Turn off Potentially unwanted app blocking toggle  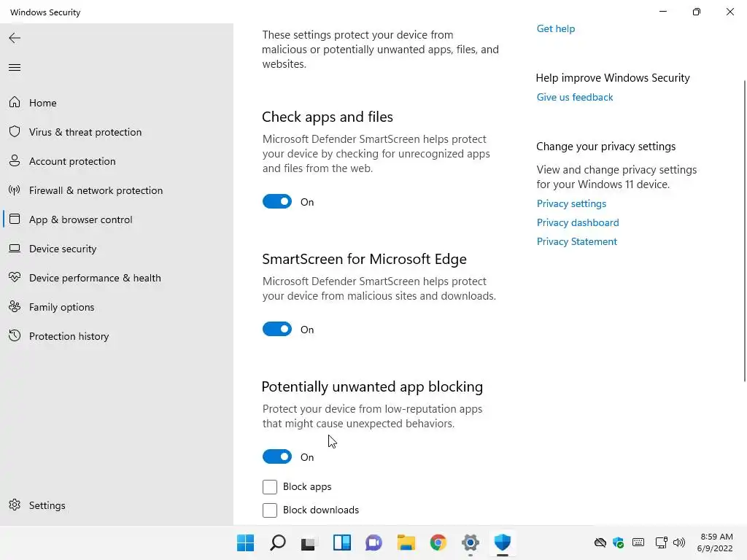click(276, 456)
